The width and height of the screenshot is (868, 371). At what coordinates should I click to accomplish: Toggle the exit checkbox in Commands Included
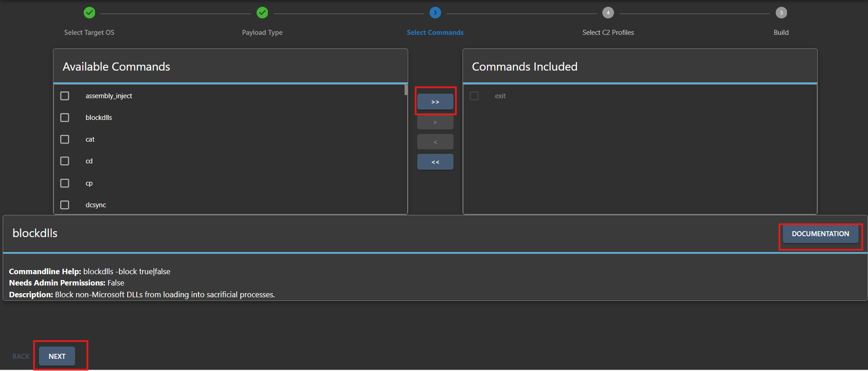coord(474,96)
